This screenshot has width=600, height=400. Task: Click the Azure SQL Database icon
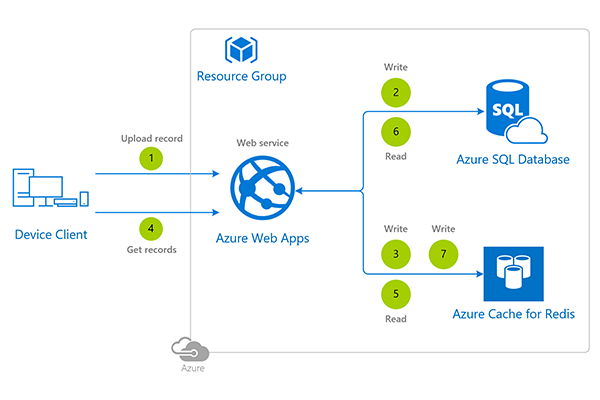coord(517,111)
